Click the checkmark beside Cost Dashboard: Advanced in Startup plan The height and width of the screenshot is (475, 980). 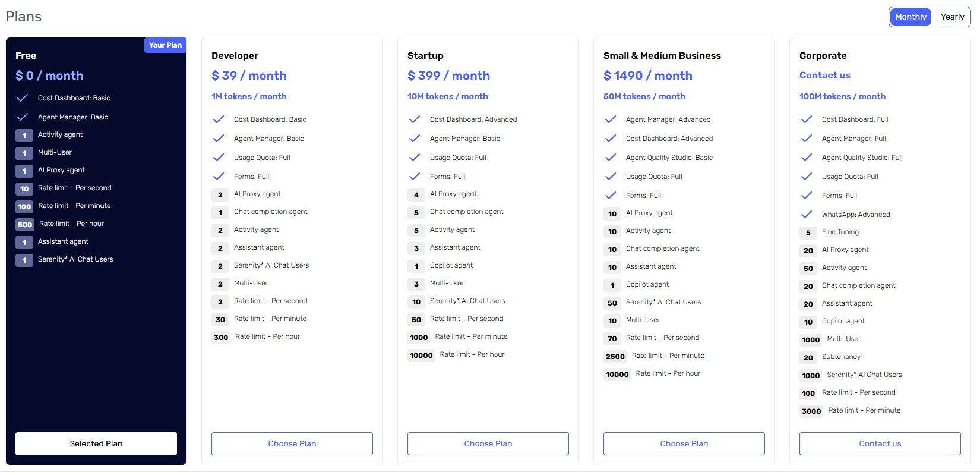pos(415,119)
